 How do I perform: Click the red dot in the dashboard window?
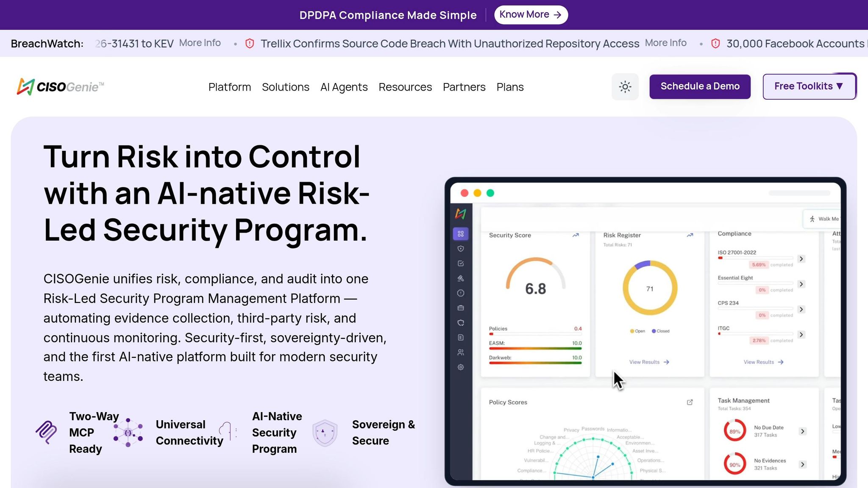[465, 193]
